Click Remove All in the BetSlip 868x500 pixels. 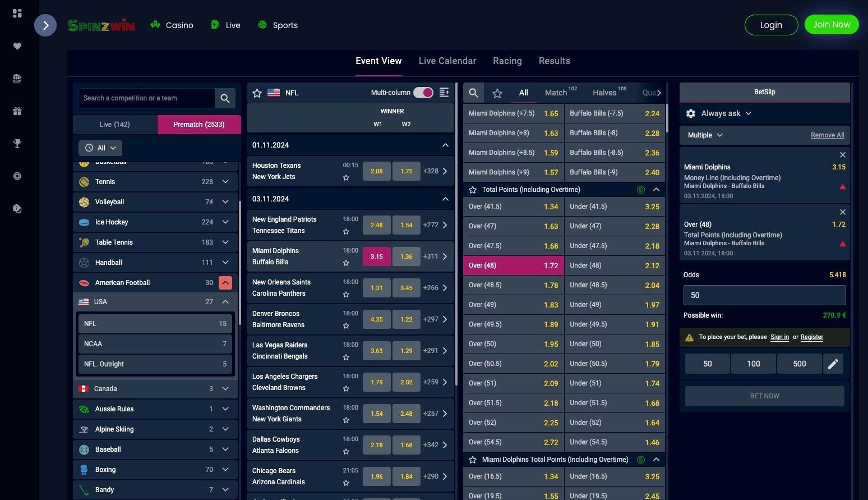(x=827, y=135)
